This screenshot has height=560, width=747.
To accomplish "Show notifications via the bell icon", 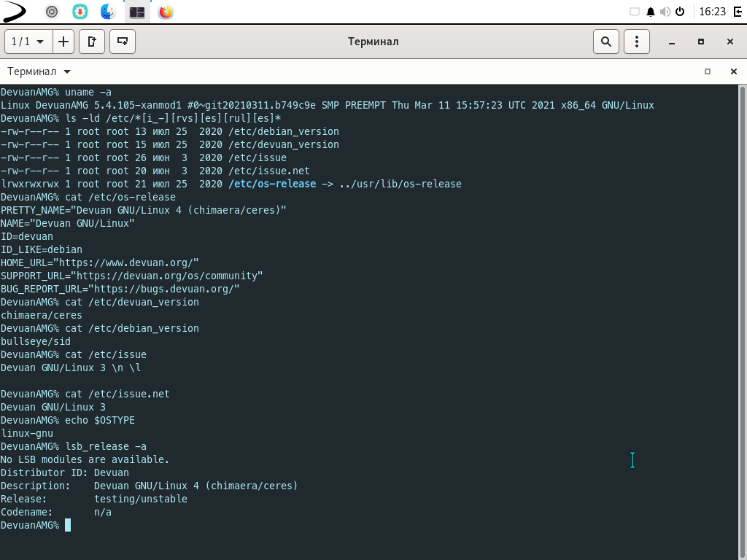I will point(650,12).
